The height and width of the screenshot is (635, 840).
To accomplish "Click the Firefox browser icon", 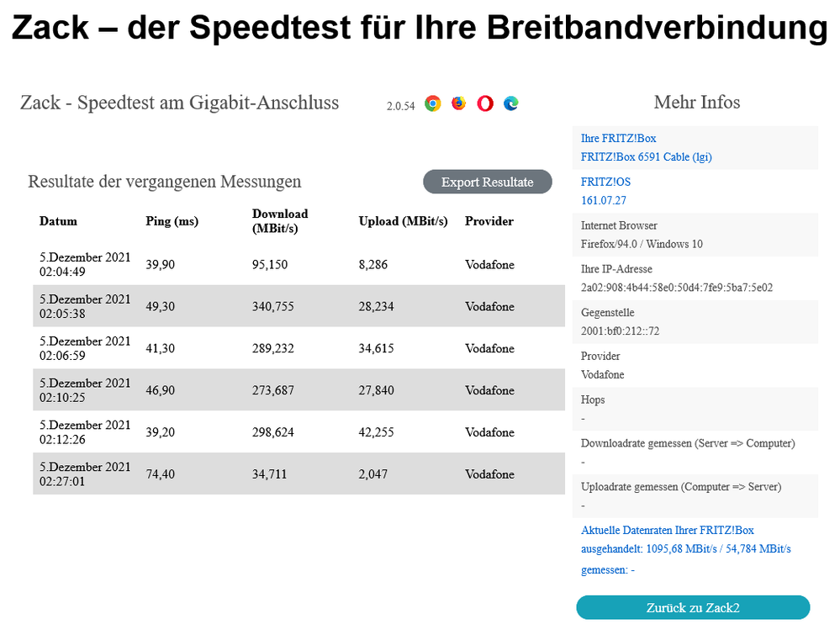I will [458, 104].
